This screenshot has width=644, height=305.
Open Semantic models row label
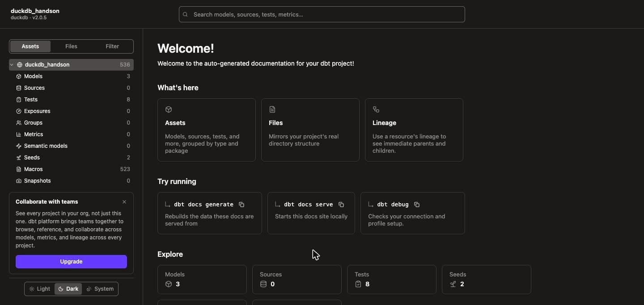tap(46, 146)
